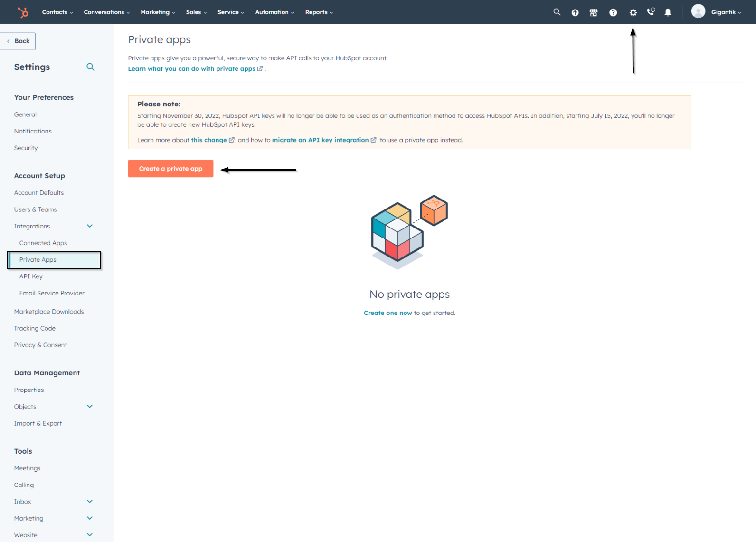Open the help question mark icon
756x542 pixels.
point(613,12)
